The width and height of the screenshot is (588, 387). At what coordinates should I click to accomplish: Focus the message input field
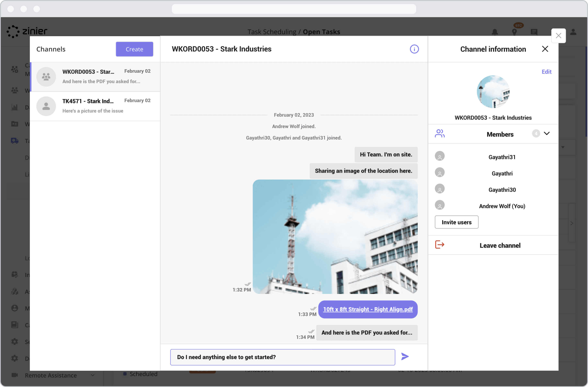click(x=283, y=357)
